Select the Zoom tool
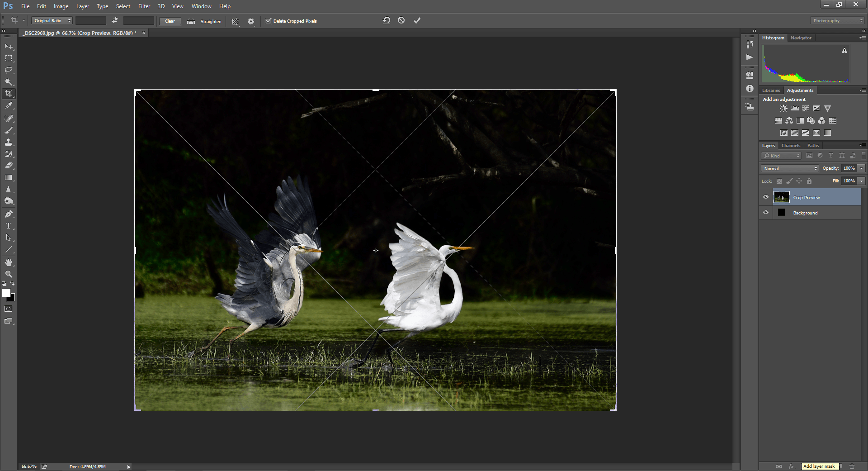Viewport: 868px width, 471px height. pos(9,274)
